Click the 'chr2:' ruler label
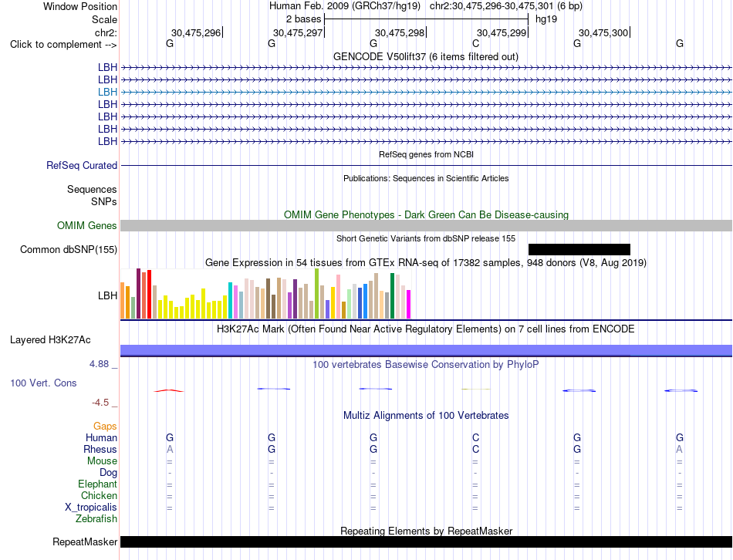The image size is (733, 560). (x=106, y=32)
